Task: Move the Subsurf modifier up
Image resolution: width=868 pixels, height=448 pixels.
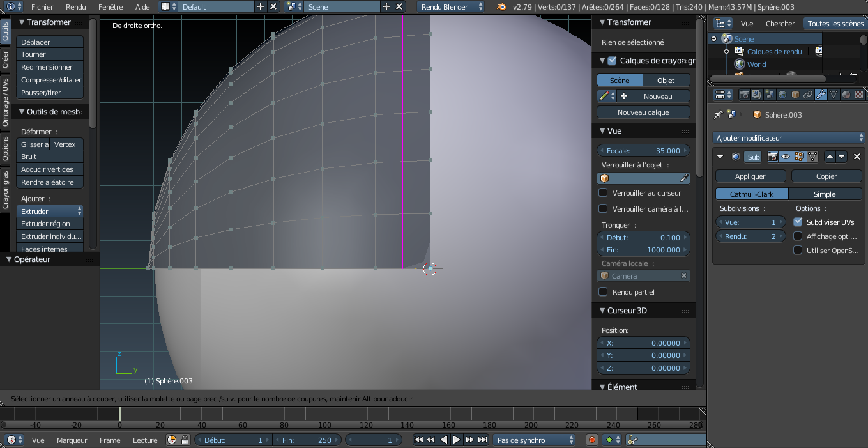Action: (830, 157)
